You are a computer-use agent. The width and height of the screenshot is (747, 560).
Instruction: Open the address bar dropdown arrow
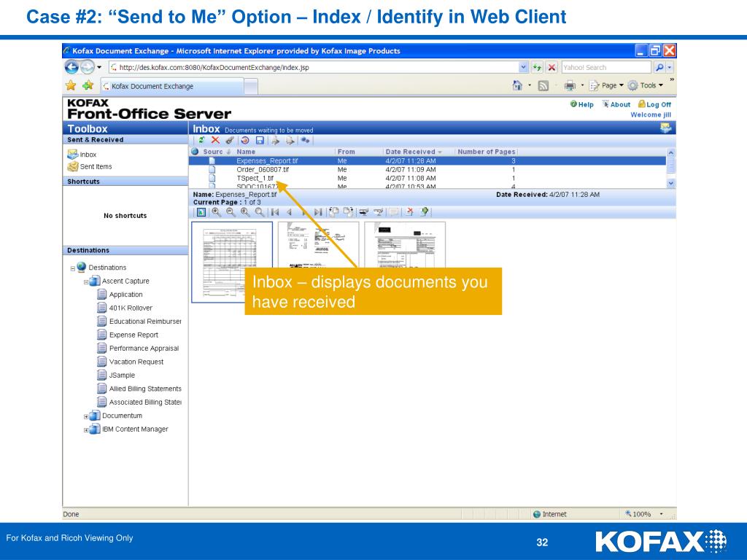coord(523,67)
